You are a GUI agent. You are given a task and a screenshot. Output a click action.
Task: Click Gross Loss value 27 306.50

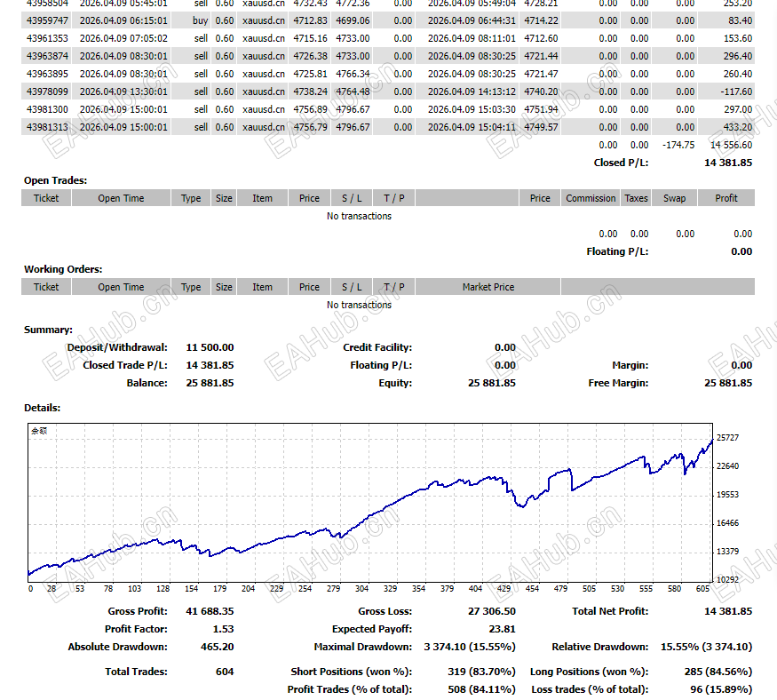(492, 611)
